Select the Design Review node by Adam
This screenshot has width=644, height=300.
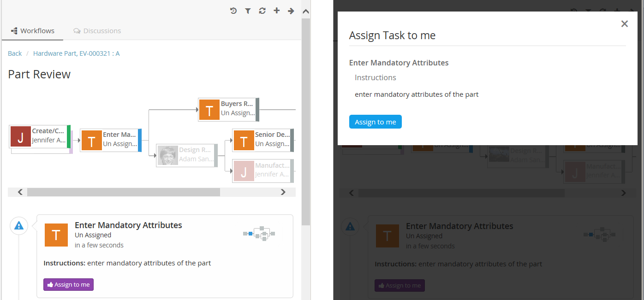[186, 155]
